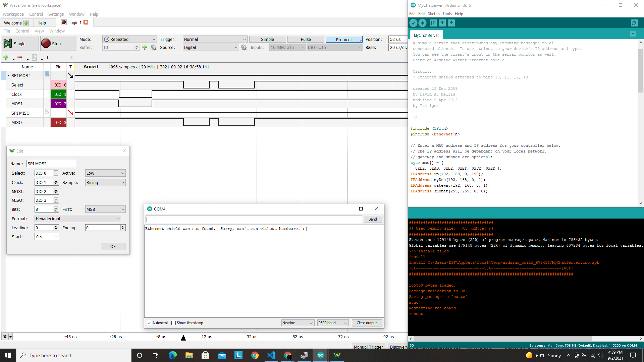Click the Name field containing SPI MOSI
Image resolution: width=644 pixels, height=362 pixels.
coord(51,164)
